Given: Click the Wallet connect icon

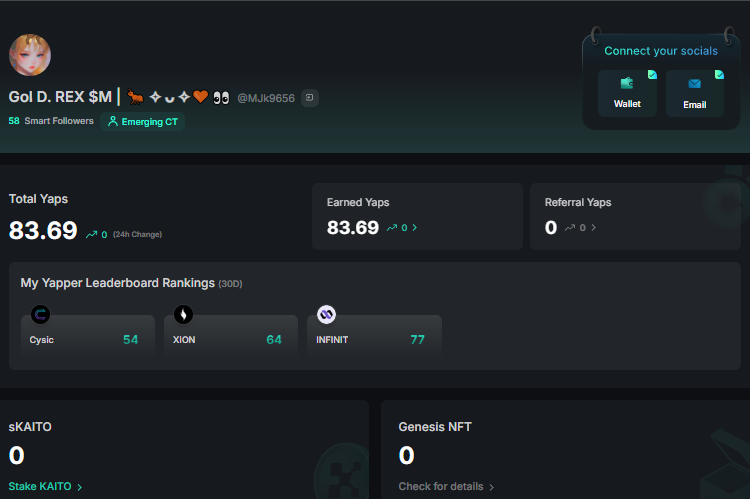Looking at the screenshot, I should 627,83.
